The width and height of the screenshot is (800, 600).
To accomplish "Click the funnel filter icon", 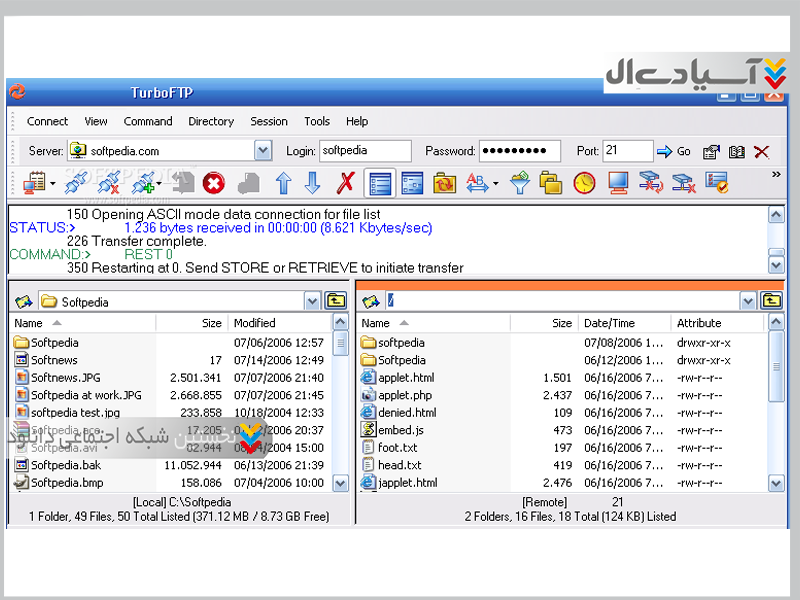I will (519, 183).
